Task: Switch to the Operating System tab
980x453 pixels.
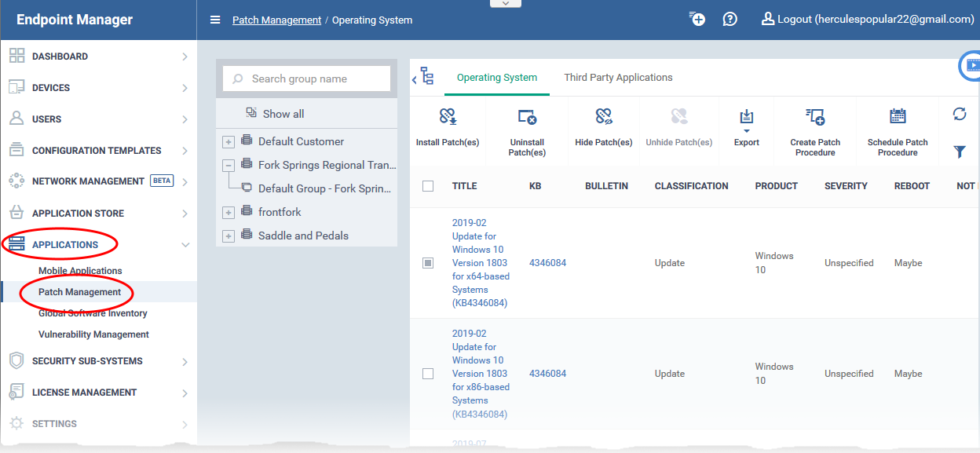Action: click(497, 78)
